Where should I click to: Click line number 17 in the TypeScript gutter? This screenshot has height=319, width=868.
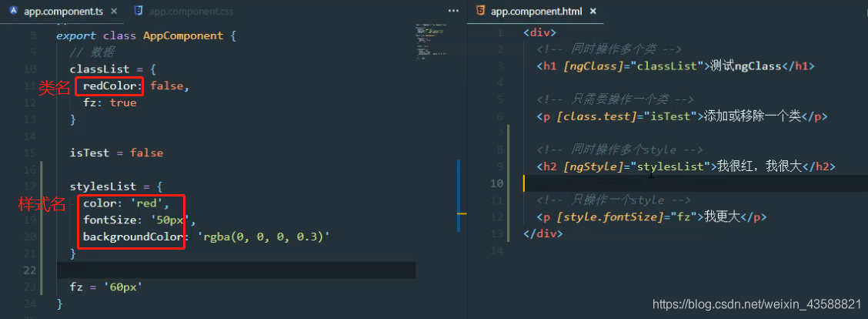[x=31, y=186]
